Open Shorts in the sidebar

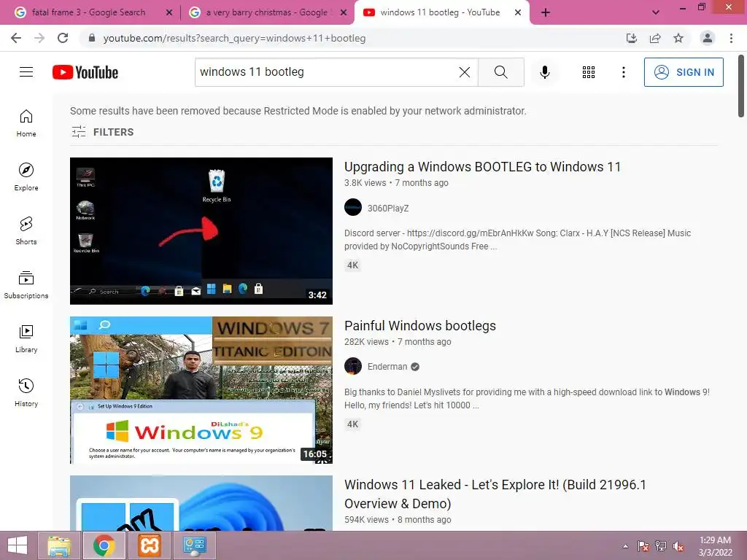click(26, 231)
